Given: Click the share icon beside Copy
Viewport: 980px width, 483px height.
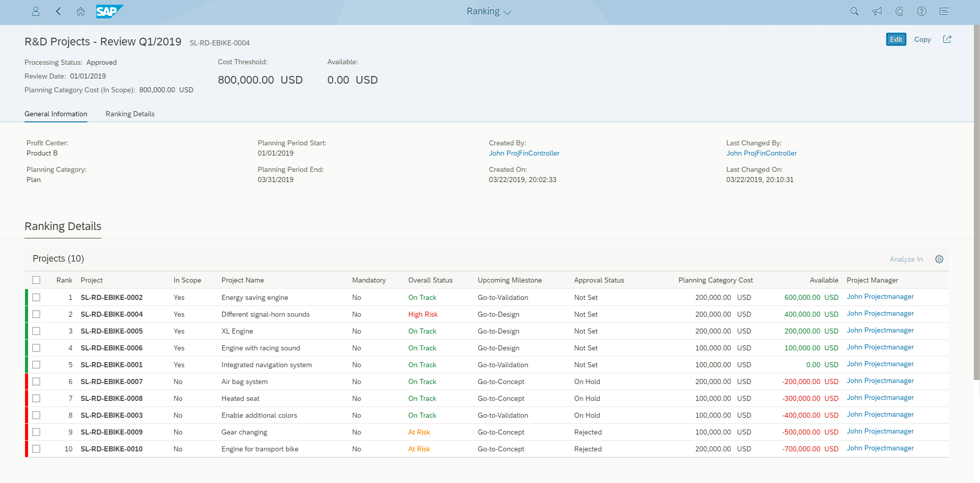Looking at the screenshot, I should (947, 39).
